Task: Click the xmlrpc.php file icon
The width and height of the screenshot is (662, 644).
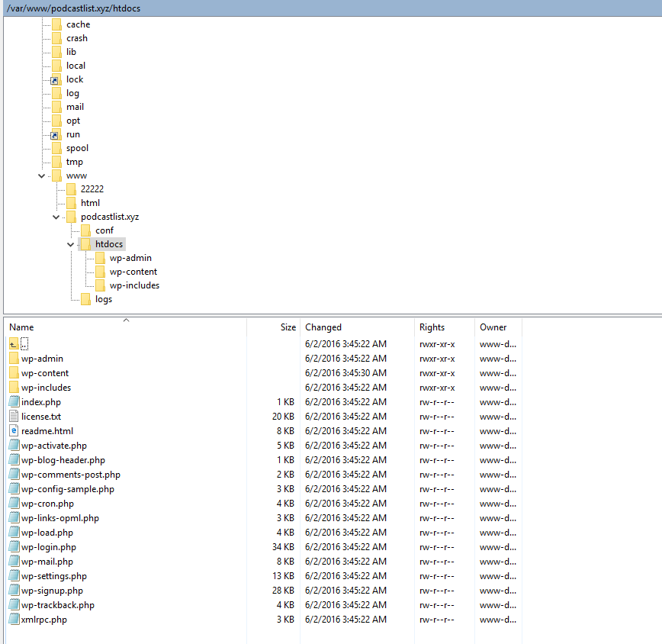Action: (14, 620)
